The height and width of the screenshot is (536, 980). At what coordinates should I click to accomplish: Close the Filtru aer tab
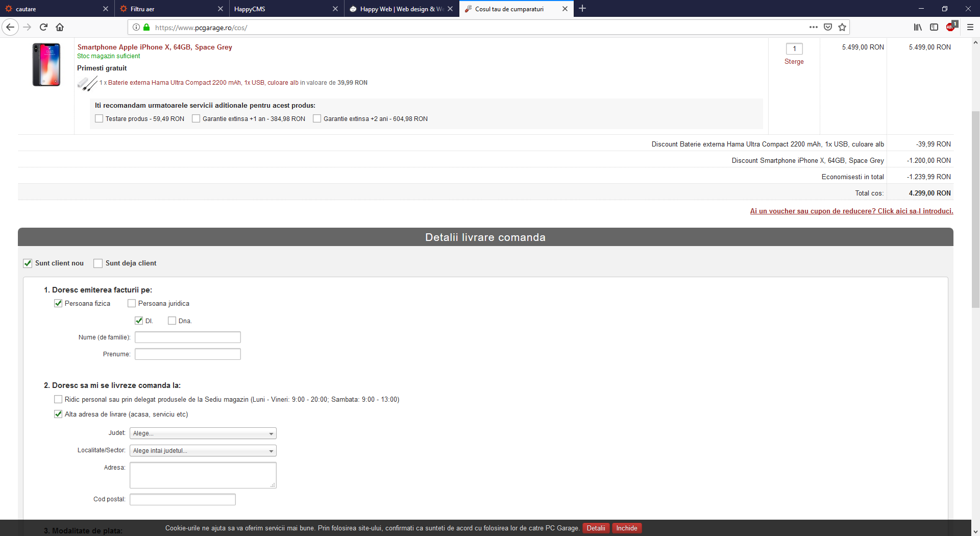(x=220, y=9)
